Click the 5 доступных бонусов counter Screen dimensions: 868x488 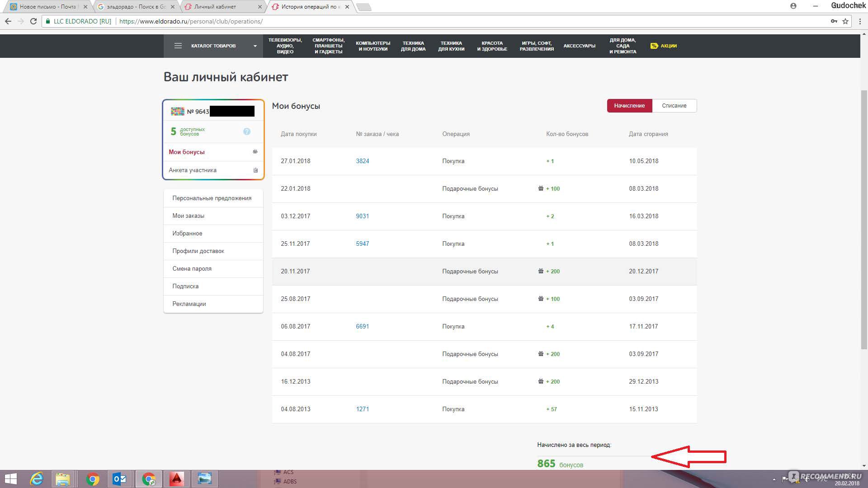click(188, 131)
